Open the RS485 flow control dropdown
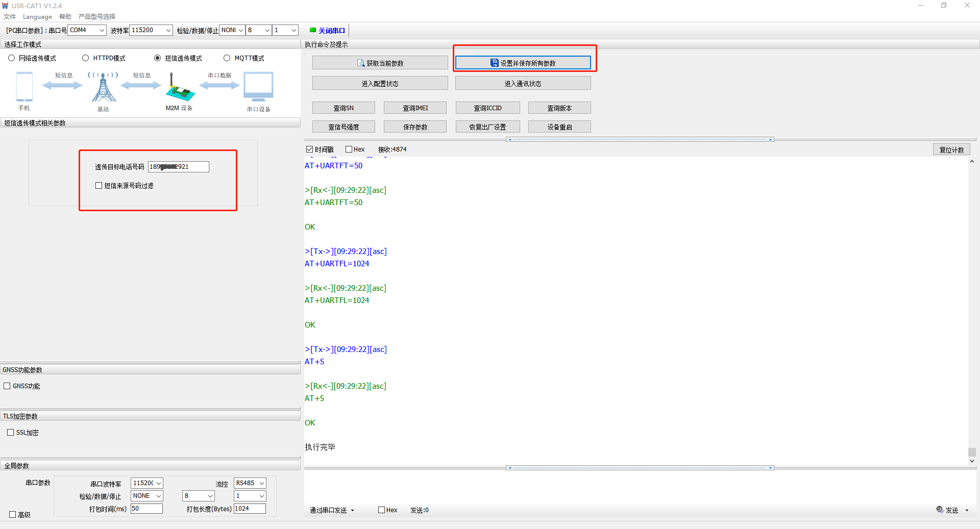 point(261,483)
